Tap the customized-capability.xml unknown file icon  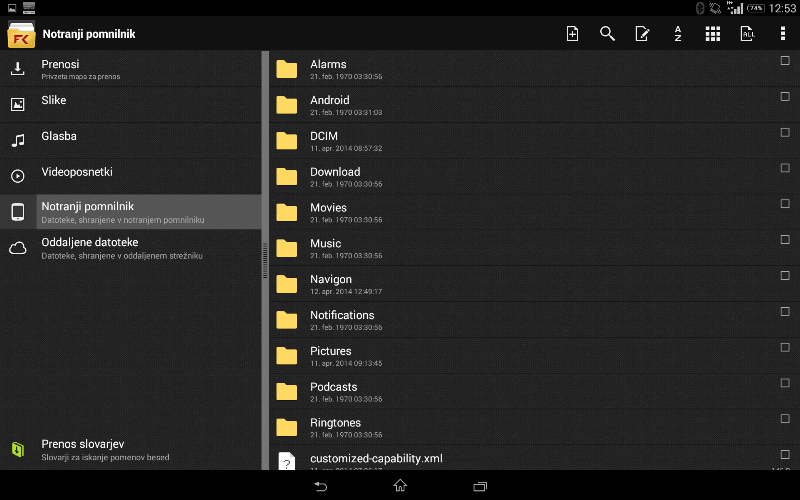pyautogui.click(x=287, y=461)
